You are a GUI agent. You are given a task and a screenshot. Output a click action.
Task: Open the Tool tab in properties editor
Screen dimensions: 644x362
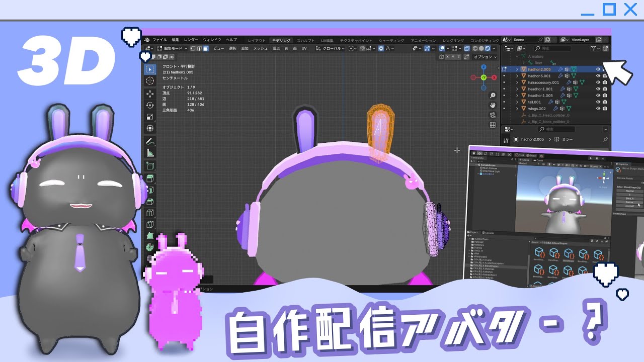[x=507, y=140]
